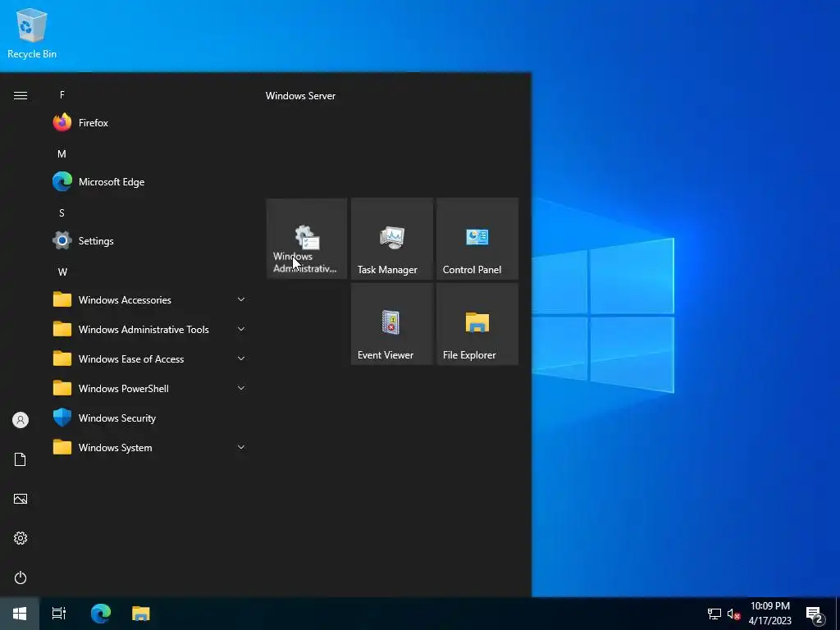Open the Windows System folder
Image resolution: width=840 pixels, height=630 pixels.
point(150,447)
